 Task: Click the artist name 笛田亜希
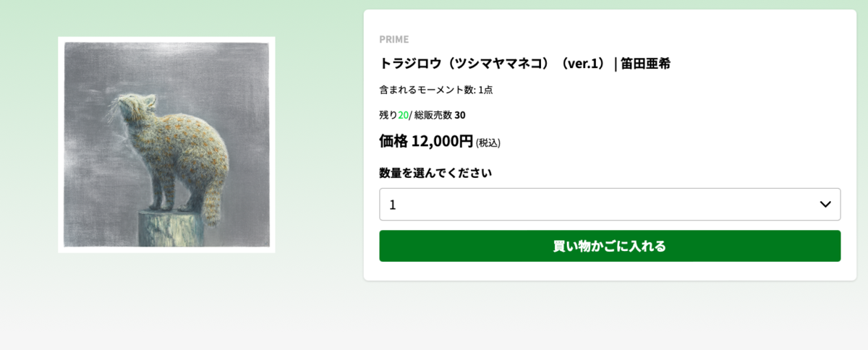pos(645,63)
